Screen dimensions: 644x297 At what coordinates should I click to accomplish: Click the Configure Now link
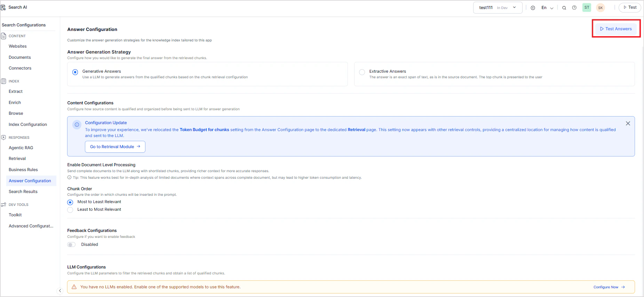pos(609,287)
